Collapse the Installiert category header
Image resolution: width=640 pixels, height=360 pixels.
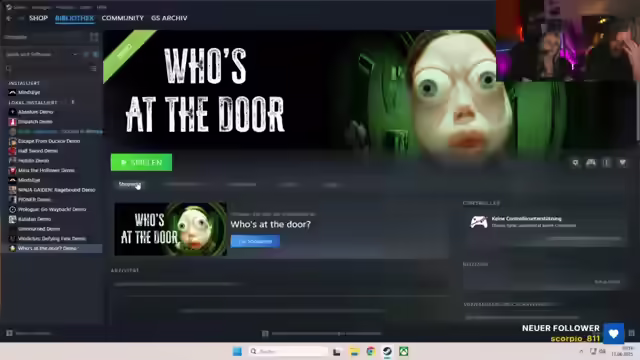tap(24, 83)
